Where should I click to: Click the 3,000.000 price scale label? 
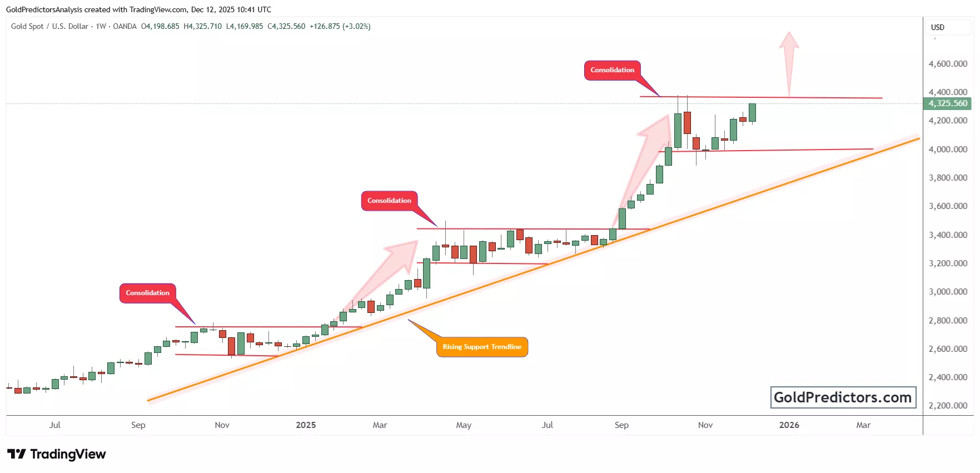(948, 292)
